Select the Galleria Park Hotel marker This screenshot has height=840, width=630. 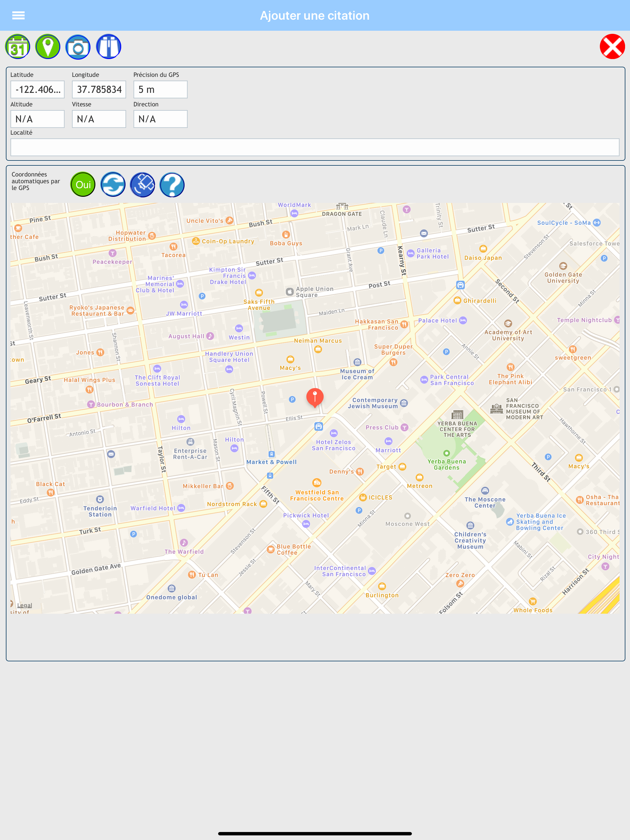coord(411,254)
